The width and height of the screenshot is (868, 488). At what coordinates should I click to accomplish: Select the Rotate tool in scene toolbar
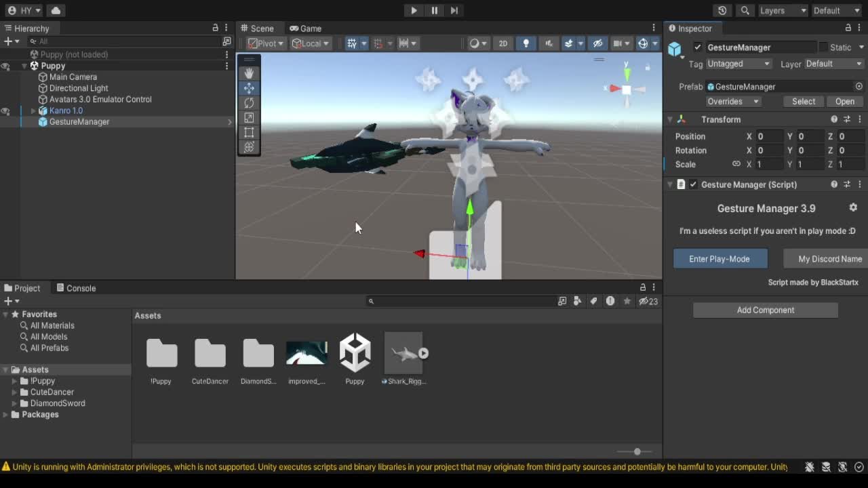tap(249, 103)
